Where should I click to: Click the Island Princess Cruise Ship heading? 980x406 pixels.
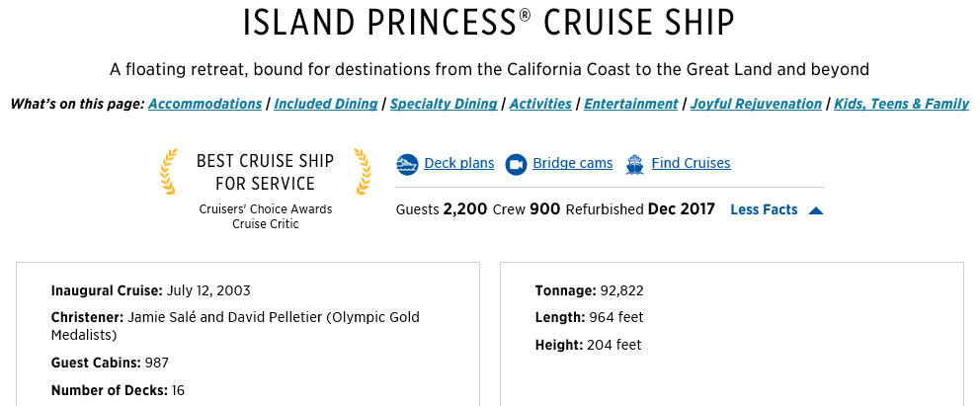point(489,23)
